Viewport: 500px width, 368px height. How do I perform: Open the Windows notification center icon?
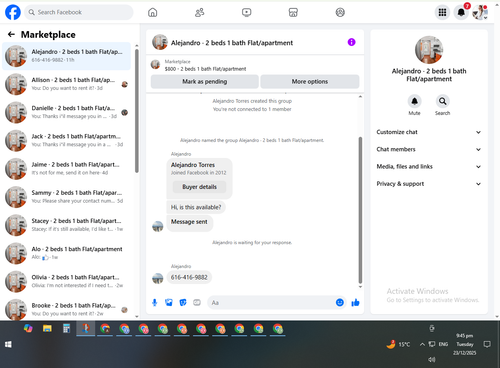pos(487,344)
